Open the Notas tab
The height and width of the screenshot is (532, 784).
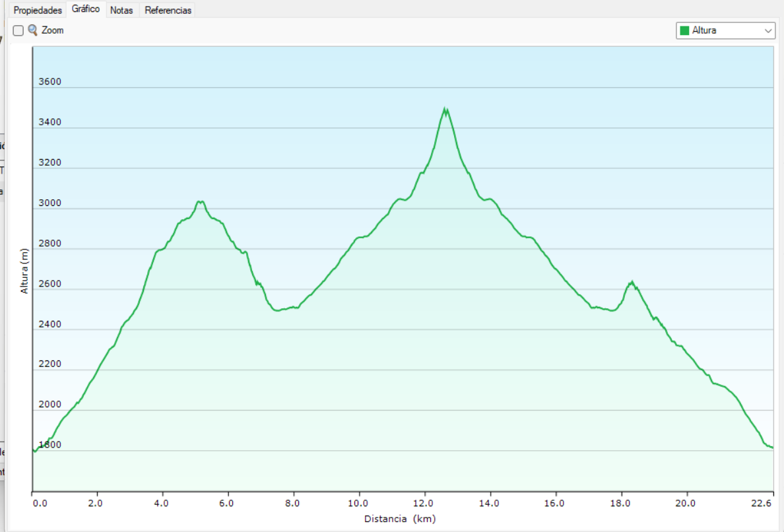coord(121,11)
